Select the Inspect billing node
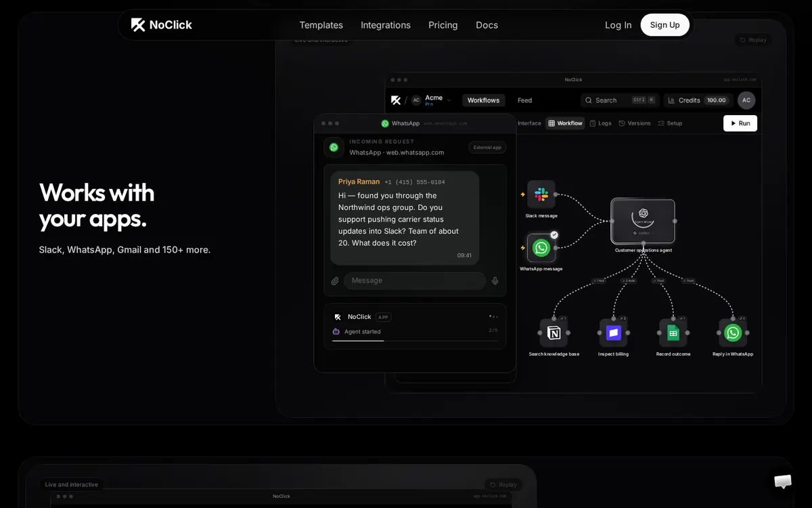Viewport: 812px width, 508px height. 613,333
